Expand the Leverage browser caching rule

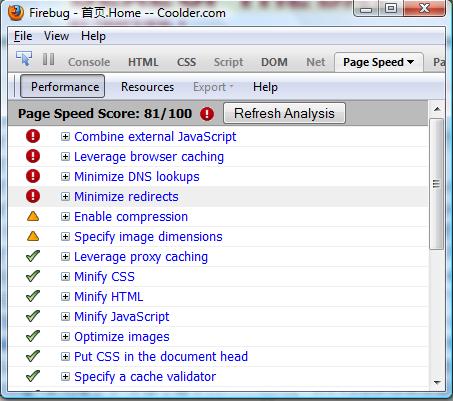[65, 157]
